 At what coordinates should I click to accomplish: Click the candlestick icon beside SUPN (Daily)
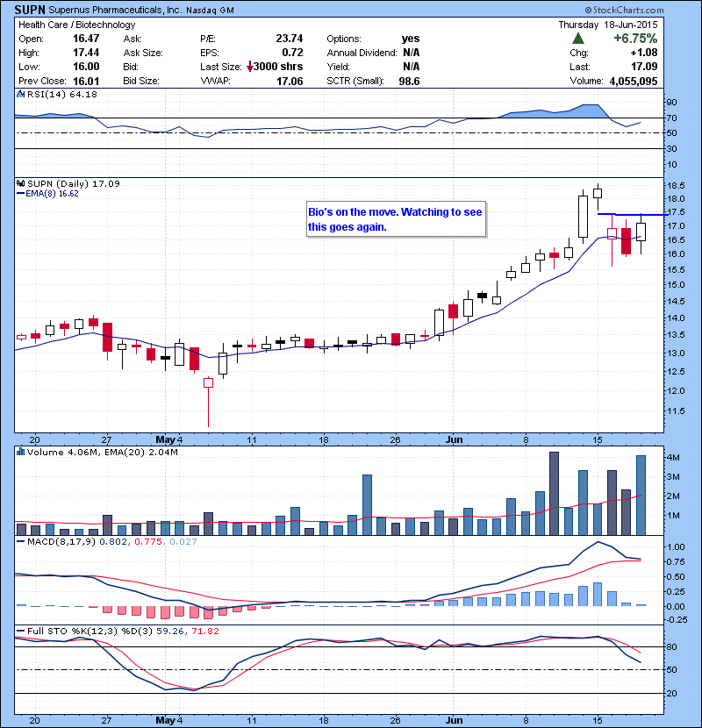click(x=20, y=183)
